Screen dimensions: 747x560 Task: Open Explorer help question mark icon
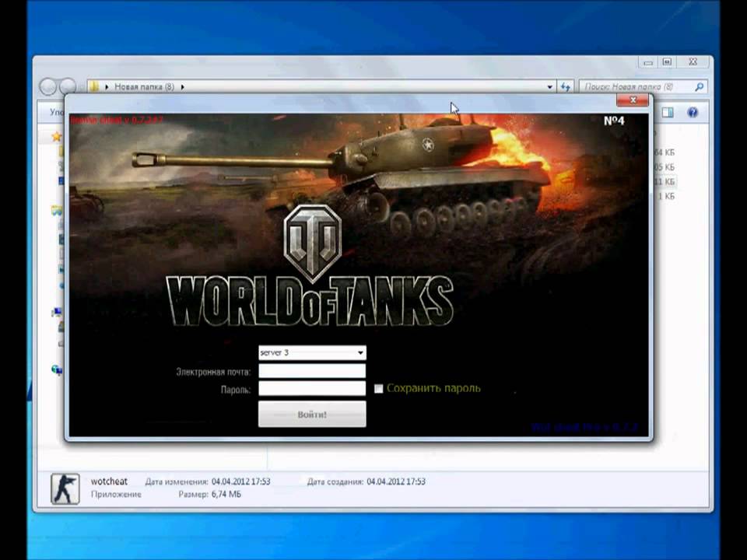pos(693,112)
